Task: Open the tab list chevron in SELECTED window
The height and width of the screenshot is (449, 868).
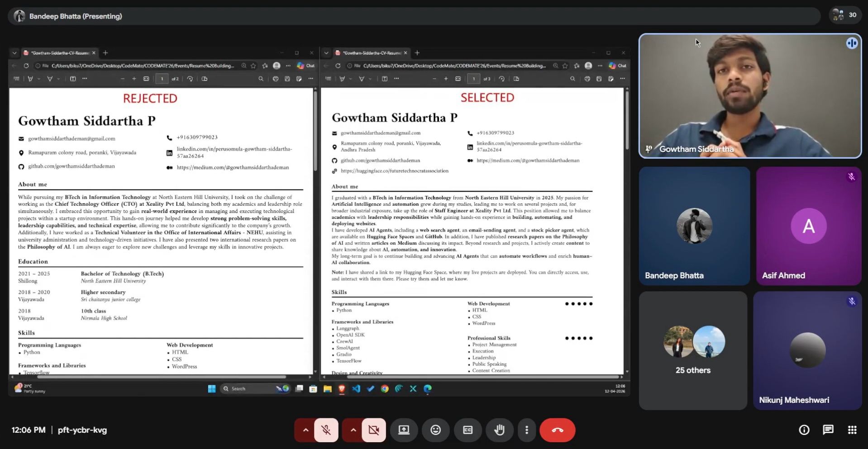Action: [326, 53]
